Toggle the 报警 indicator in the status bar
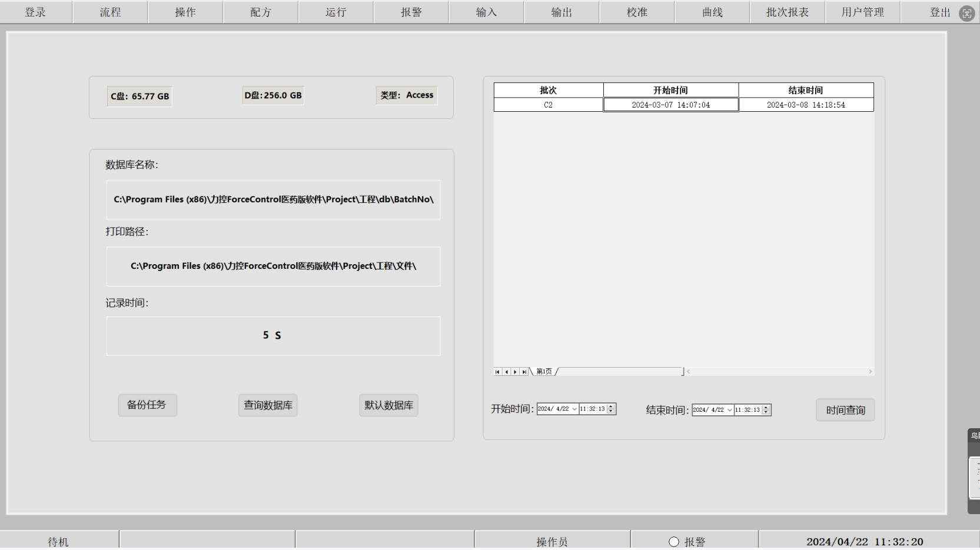 coord(674,542)
